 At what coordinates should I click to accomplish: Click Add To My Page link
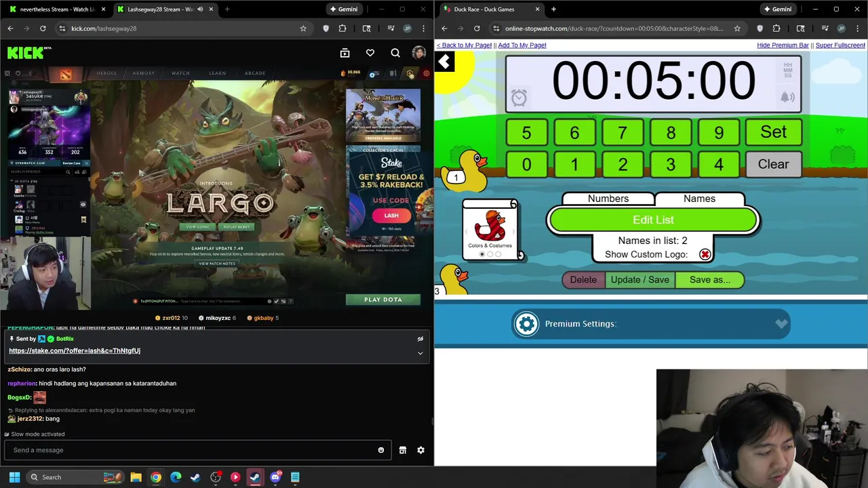(x=522, y=45)
